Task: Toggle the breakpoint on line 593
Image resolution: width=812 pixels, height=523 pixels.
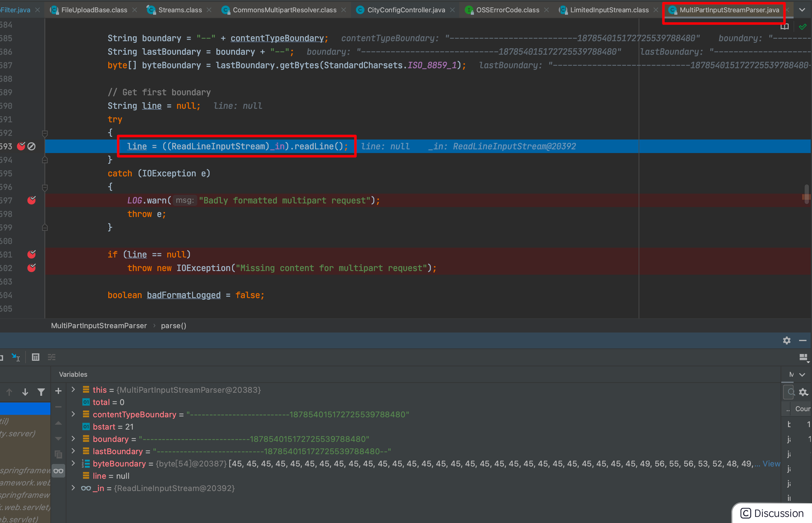Action: pos(21,146)
